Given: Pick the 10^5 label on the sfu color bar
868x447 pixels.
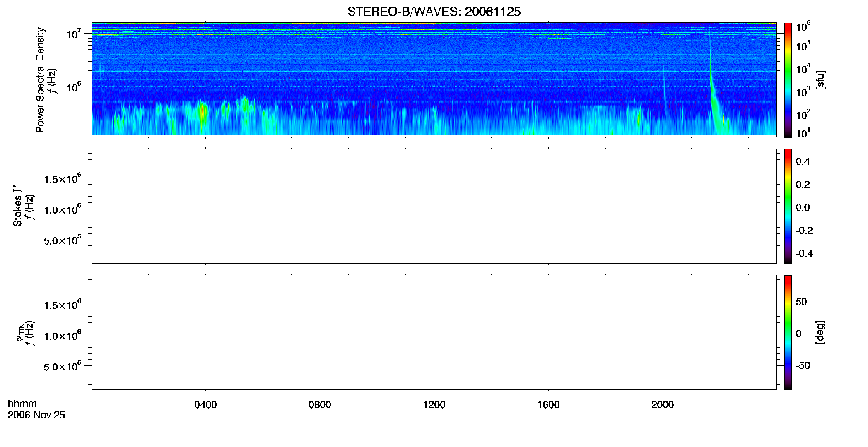Looking at the screenshot, I should pos(803,46).
